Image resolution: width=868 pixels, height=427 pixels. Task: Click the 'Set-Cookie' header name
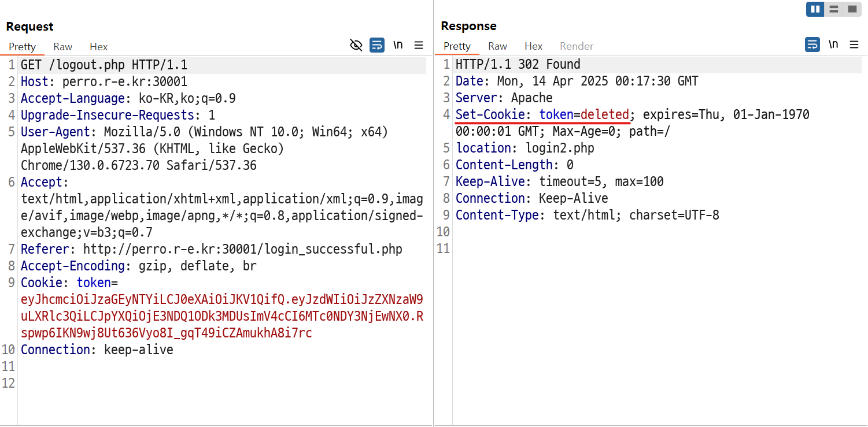(x=490, y=115)
